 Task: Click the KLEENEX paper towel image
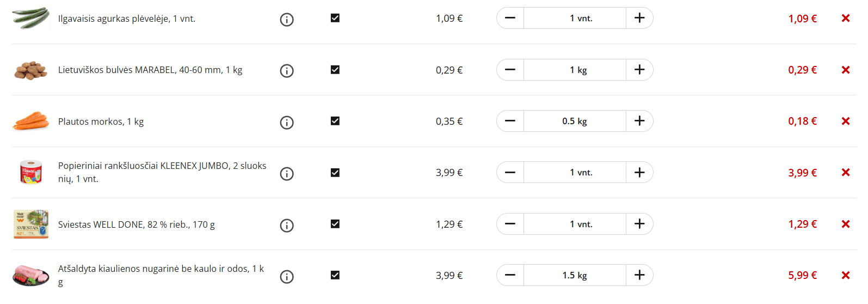coord(31,172)
